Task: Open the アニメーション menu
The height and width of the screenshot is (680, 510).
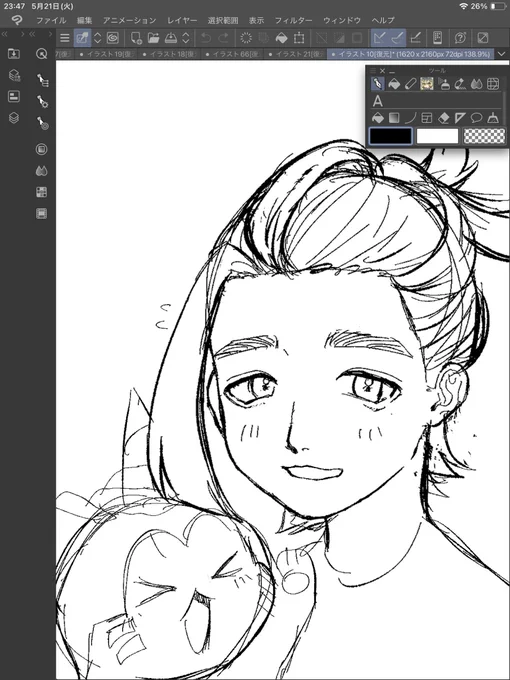Action: tap(129, 20)
